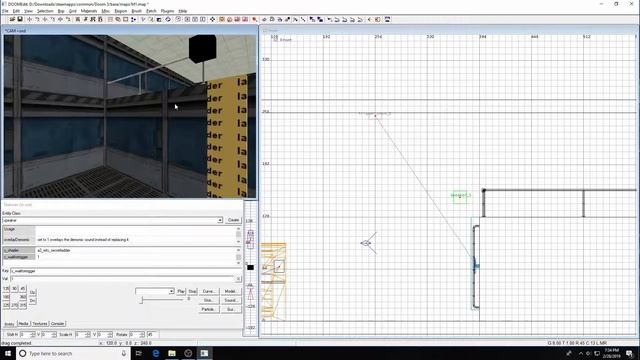Click into the Val input field
The image size is (640, 360).
click(122, 278)
